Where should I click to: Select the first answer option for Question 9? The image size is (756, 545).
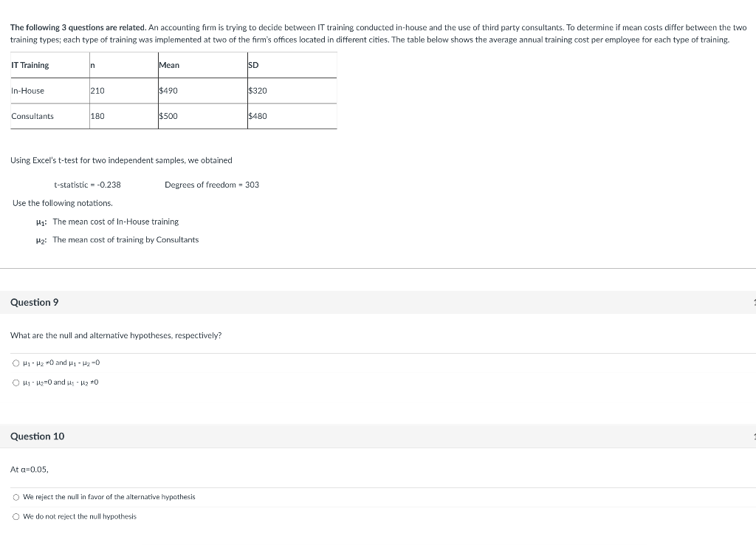point(16,363)
